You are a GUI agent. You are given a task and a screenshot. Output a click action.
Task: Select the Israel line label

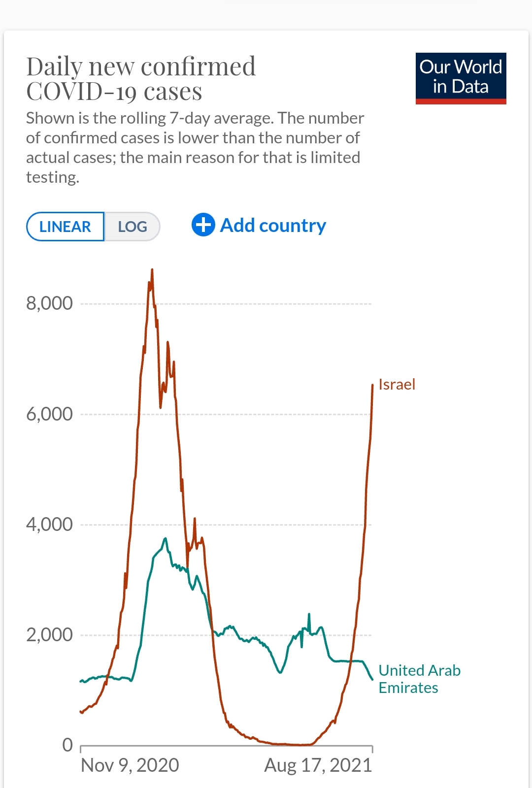(x=397, y=384)
